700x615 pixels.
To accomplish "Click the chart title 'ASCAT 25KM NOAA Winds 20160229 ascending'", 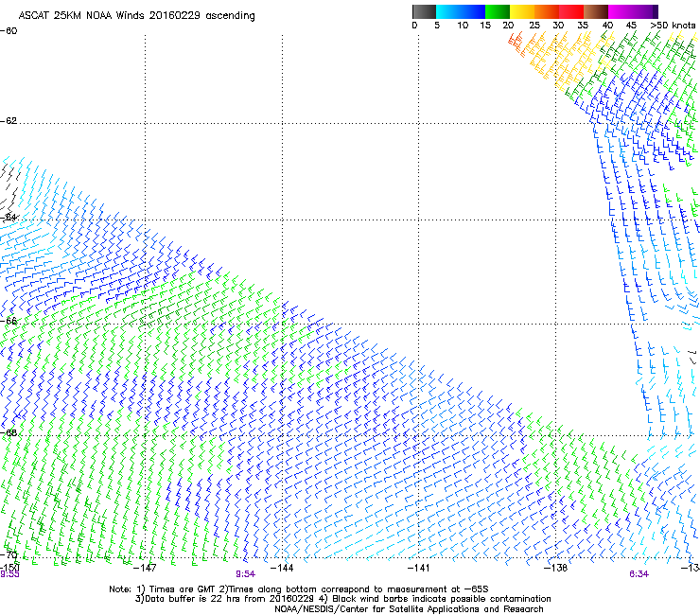I will tap(136, 16).
